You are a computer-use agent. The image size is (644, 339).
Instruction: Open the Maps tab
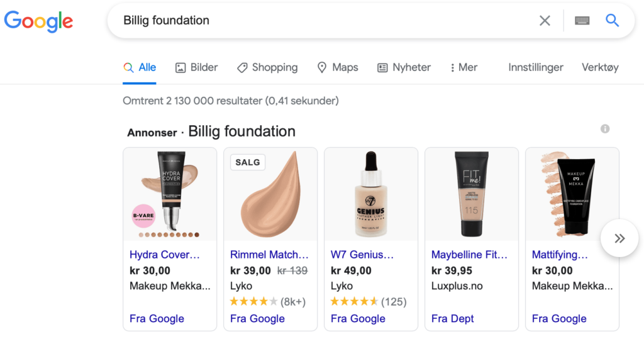[338, 67]
